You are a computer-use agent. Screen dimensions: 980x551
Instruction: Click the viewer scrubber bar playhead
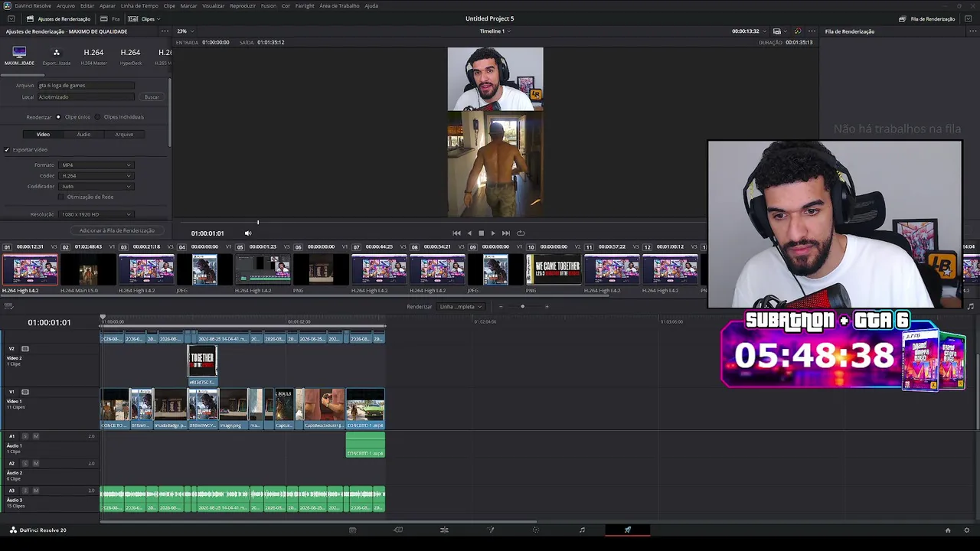coord(258,223)
